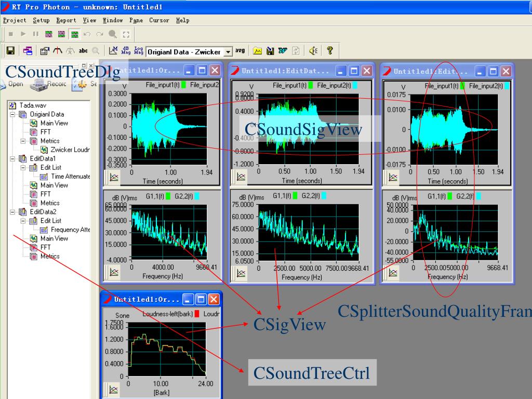Screen dimensions: 532x399
Task: Start playback with the Play button
Action: (x=23, y=34)
